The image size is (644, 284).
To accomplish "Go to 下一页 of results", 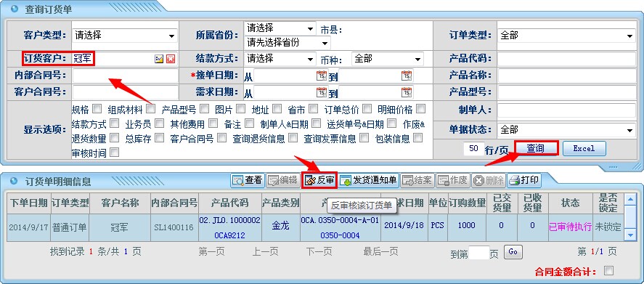I will (319, 251).
